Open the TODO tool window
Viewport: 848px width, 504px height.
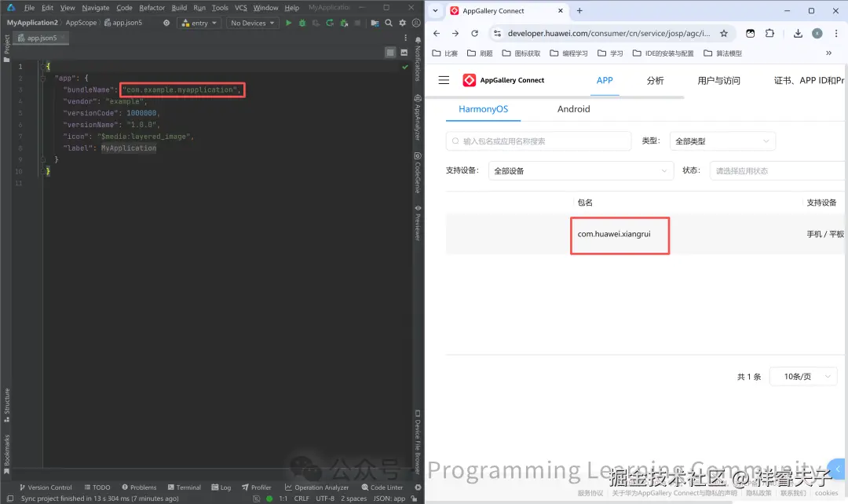click(97, 487)
